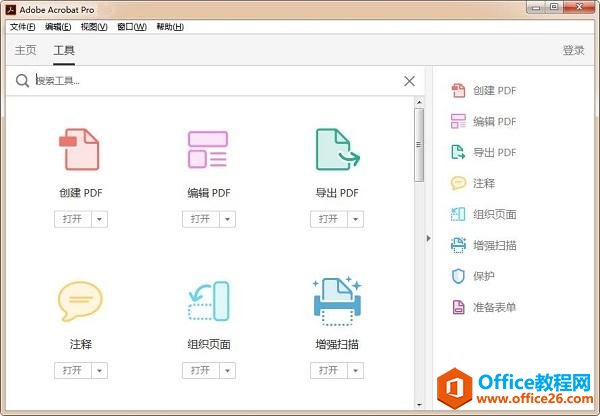Open dropdown arrow beside 注释 打开

point(99,370)
